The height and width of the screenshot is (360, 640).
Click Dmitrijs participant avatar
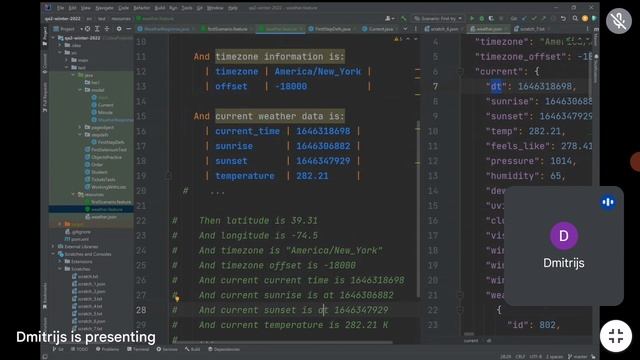[564, 236]
